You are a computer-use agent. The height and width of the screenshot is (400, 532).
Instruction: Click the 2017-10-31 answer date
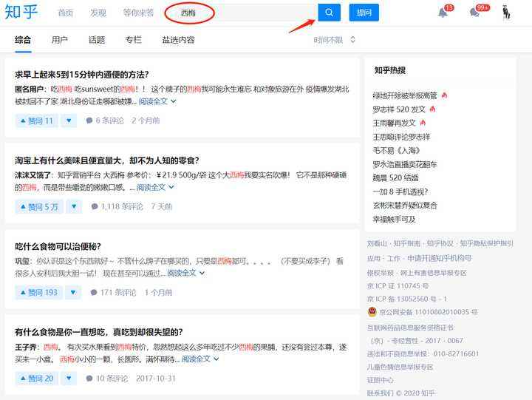[x=156, y=379]
